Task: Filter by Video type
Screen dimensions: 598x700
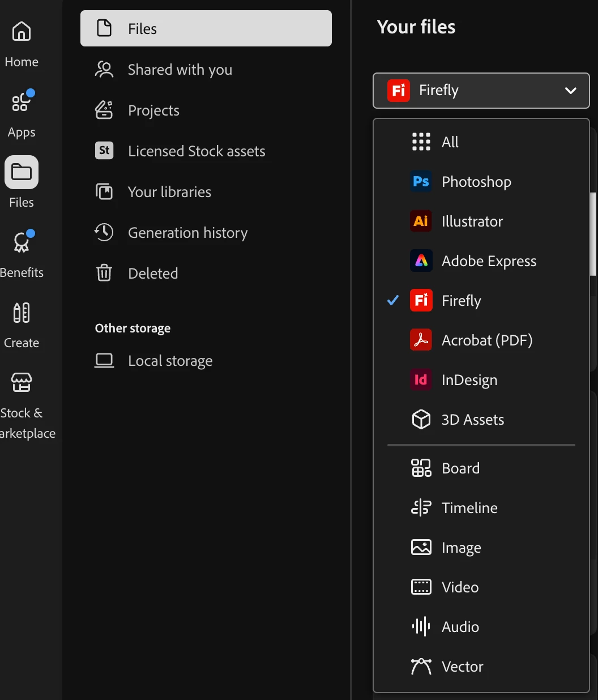Action: (x=481, y=587)
